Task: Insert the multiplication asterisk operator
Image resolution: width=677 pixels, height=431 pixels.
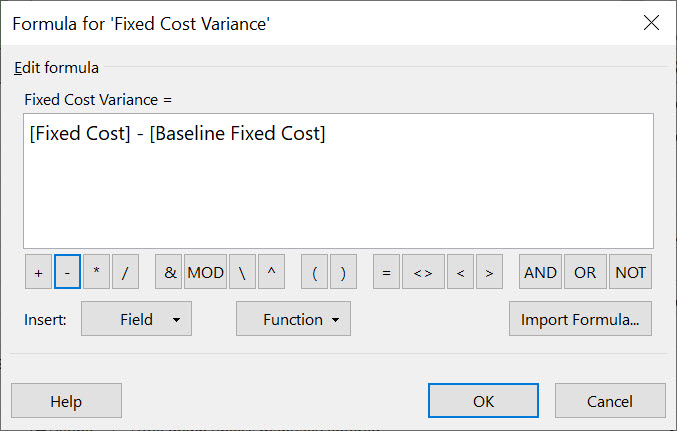Action: [96, 272]
